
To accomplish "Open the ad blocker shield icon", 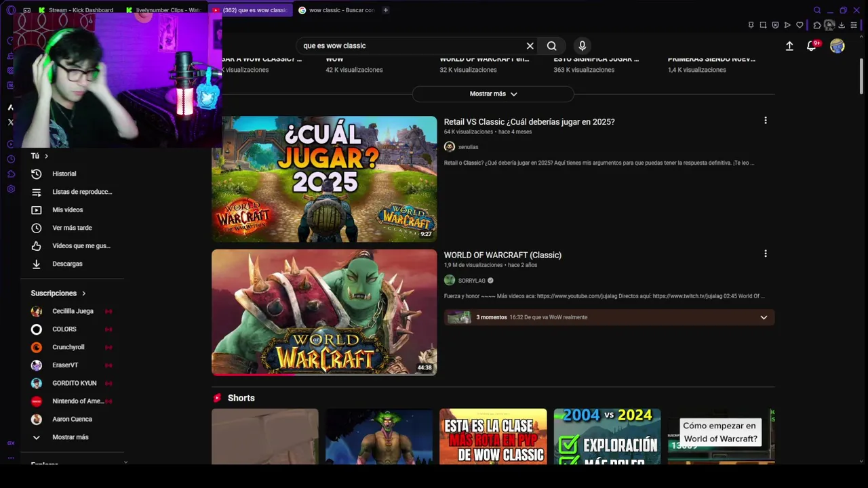I will [775, 25].
